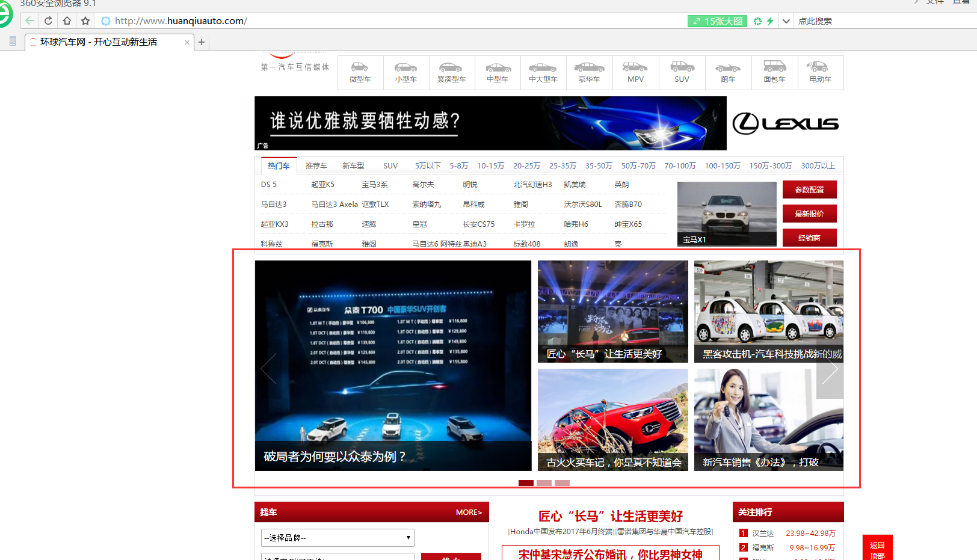Select the first carousel indicator dot
Viewport: 977px width, 560px height.
pos(526,483)
